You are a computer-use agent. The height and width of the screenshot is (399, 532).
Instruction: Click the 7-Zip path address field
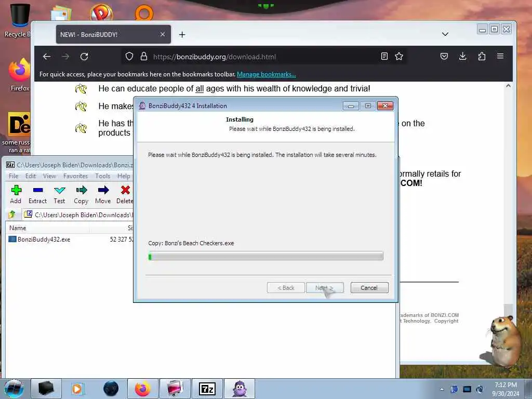point(78,215)
